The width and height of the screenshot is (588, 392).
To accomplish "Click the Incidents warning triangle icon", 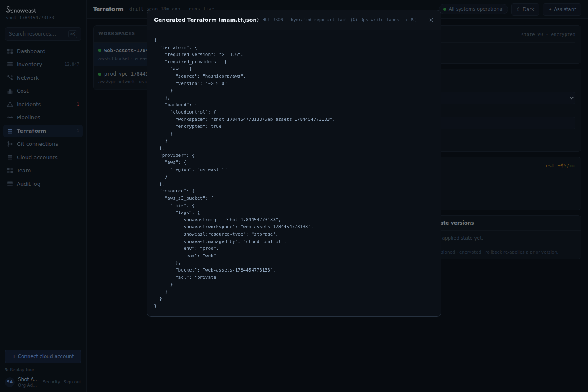I will coord(10,105).
